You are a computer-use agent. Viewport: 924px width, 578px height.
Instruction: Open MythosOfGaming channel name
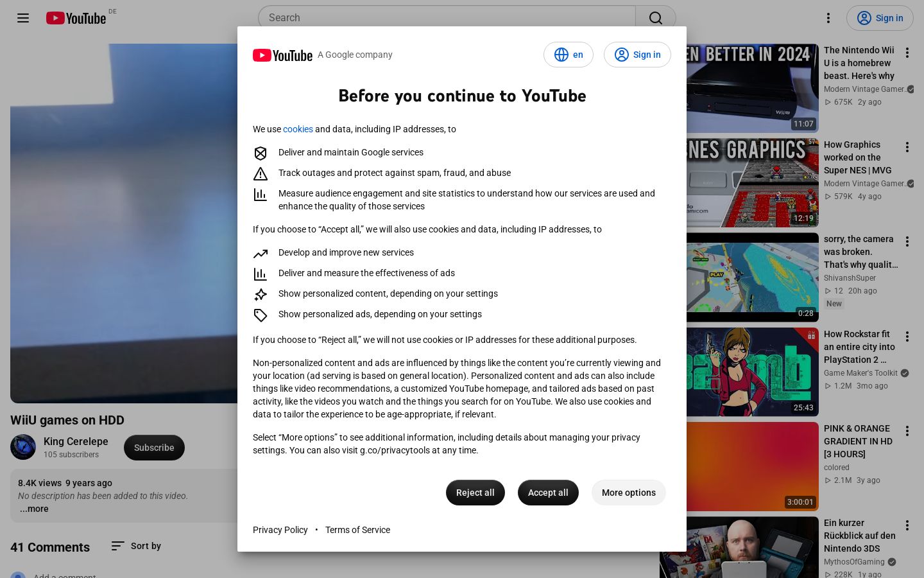pos(854,562)
